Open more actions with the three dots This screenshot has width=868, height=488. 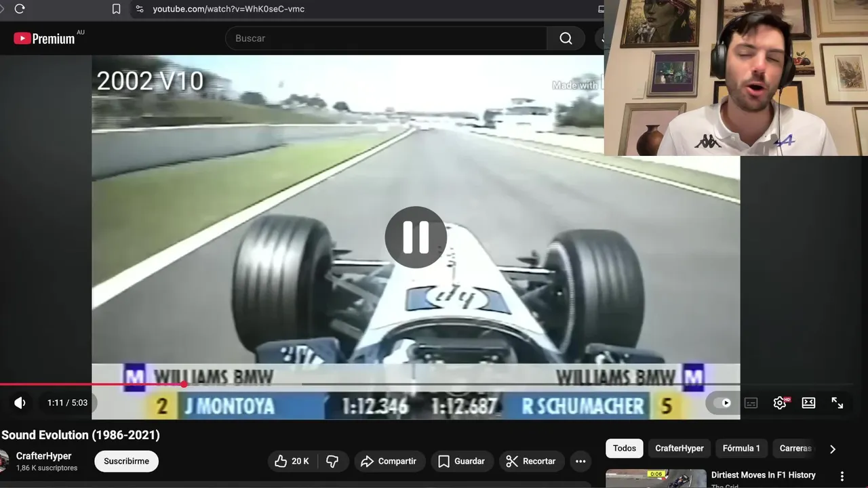pos(580,461)
